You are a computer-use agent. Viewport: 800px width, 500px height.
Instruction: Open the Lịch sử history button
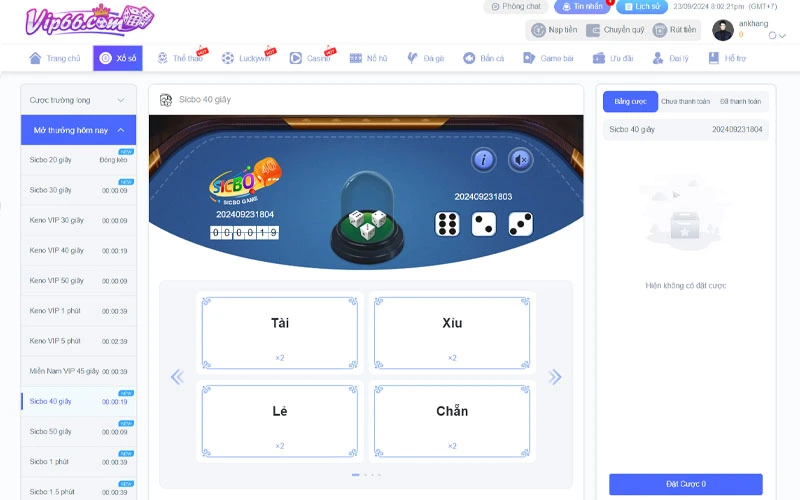(x=640, y=6)
